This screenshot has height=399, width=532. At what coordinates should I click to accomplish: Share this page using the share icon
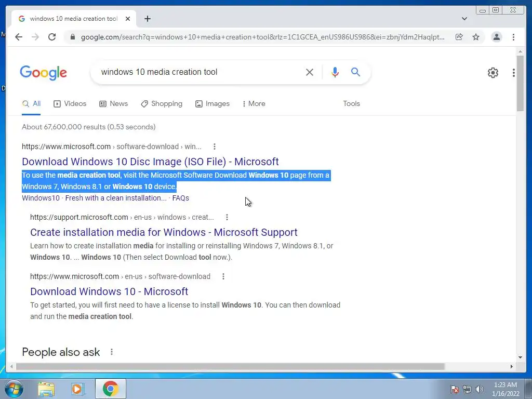coord(459,37)
